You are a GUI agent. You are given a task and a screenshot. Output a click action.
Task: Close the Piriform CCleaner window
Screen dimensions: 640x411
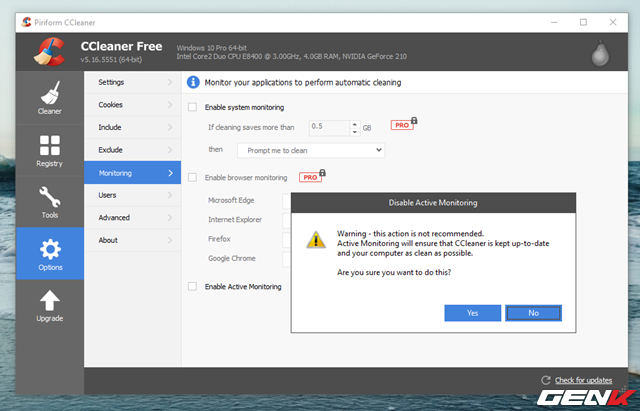pyautogui.click(x=613, y=22)
